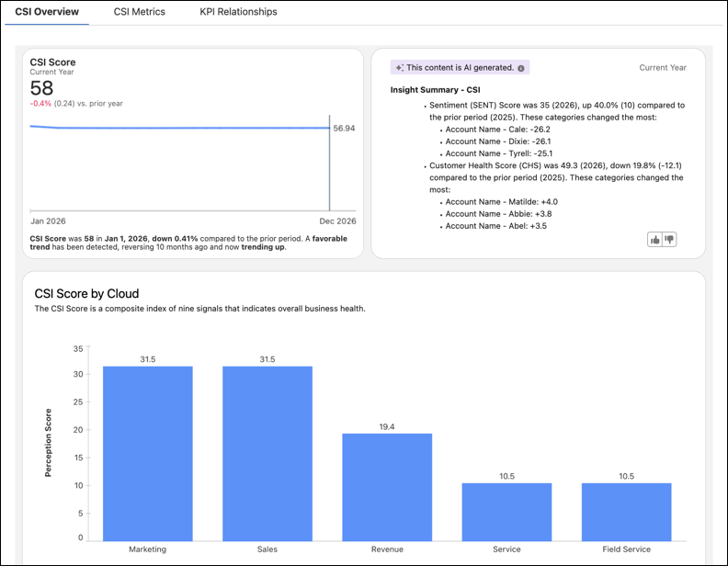Click the Current Year label in insight card
The image size is (728, 566).
click(663, 68)
